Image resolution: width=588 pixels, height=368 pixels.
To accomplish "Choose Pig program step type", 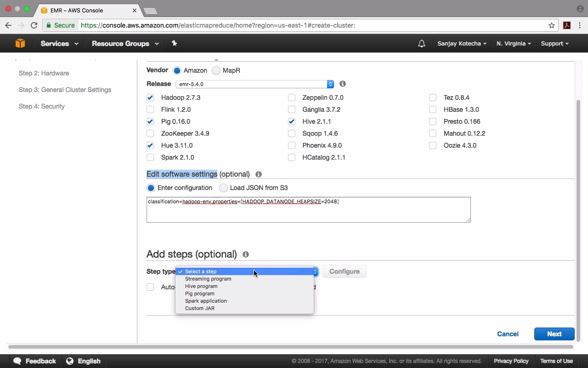I will 244,293.
